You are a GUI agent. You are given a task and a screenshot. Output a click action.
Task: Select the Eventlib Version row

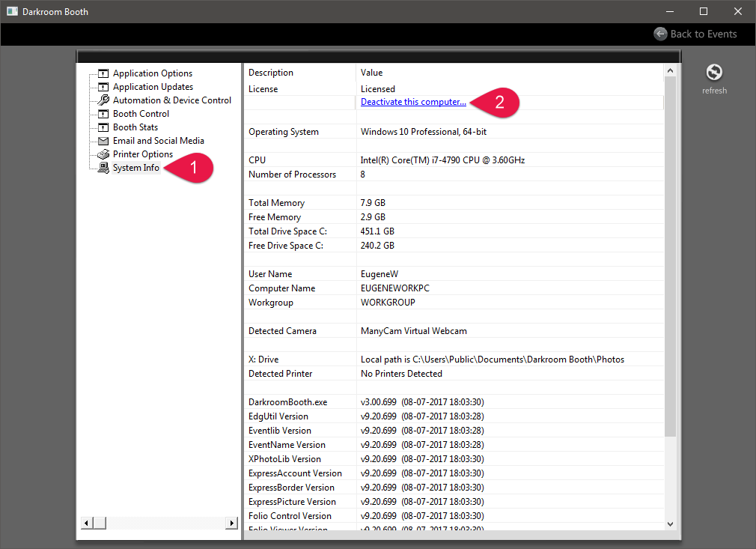[x=454, y=431]
